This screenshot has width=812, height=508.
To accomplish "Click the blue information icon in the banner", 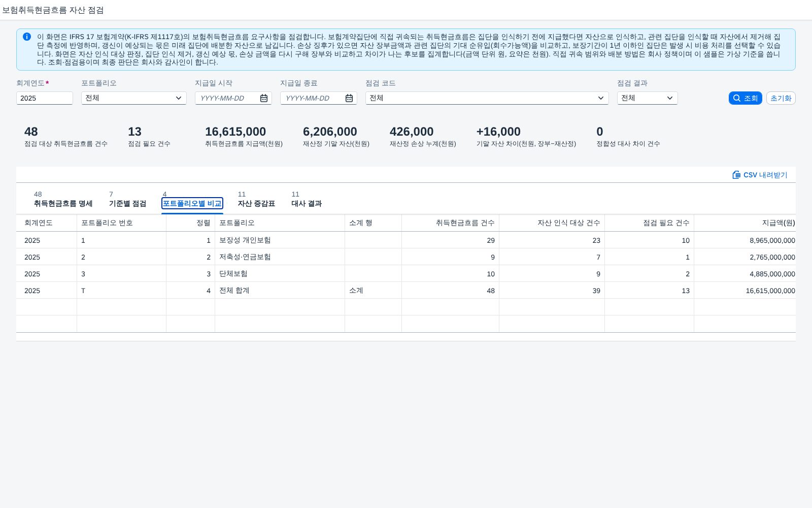I will pyautogui.click(x=27, y=37).
